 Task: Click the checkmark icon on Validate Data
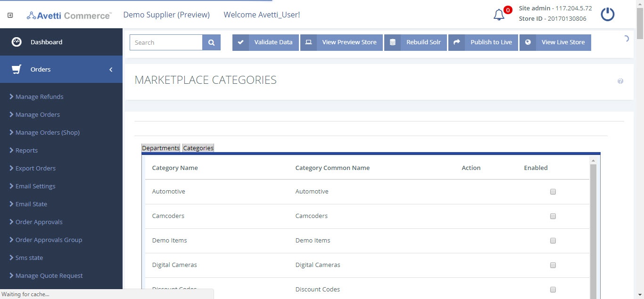tap(240, 42)
